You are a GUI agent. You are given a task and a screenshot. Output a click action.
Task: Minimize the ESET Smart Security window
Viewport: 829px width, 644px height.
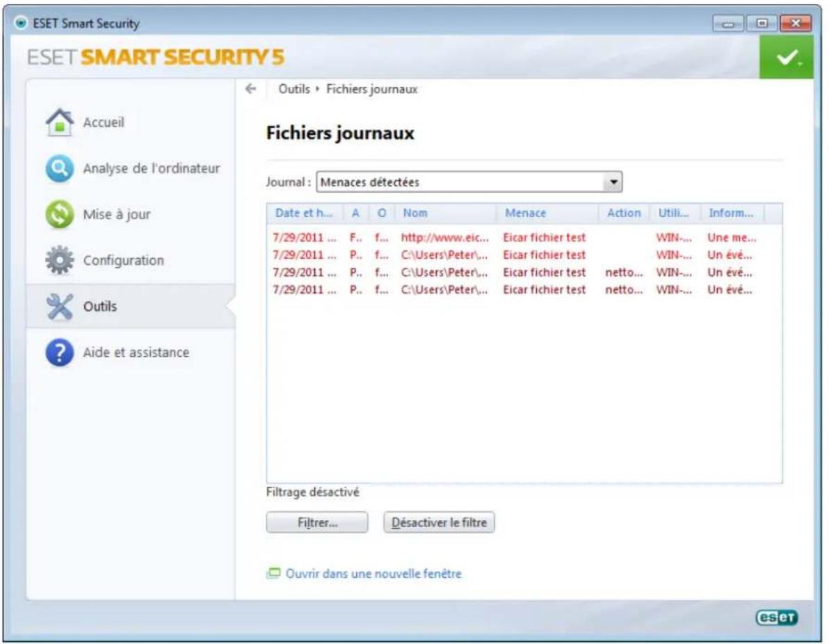coord(729,24)
